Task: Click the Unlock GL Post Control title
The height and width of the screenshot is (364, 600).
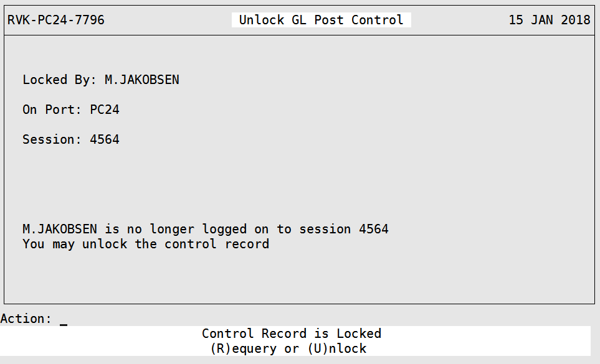Action: click(321, 20)
